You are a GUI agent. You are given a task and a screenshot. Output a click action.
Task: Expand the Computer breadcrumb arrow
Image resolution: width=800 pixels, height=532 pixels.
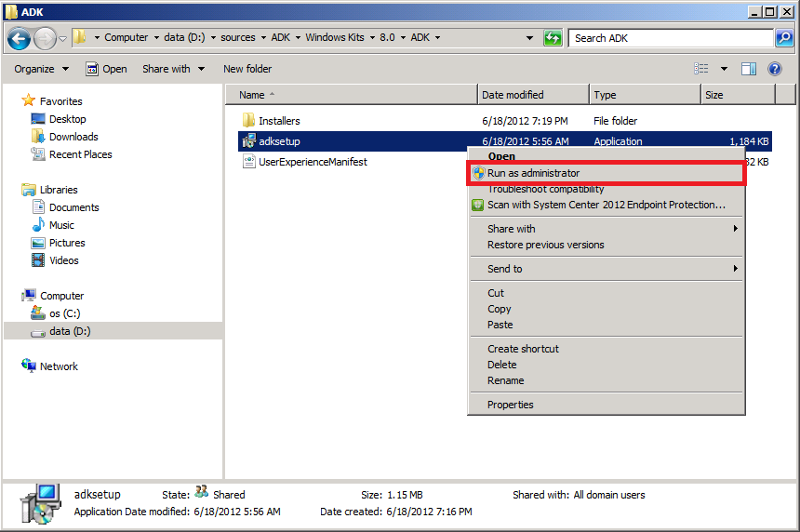click(x=156, y=38)
